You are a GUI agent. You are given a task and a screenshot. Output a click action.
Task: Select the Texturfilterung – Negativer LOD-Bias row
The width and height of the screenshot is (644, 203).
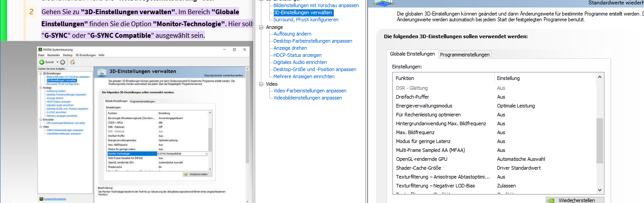coord(494,186)
